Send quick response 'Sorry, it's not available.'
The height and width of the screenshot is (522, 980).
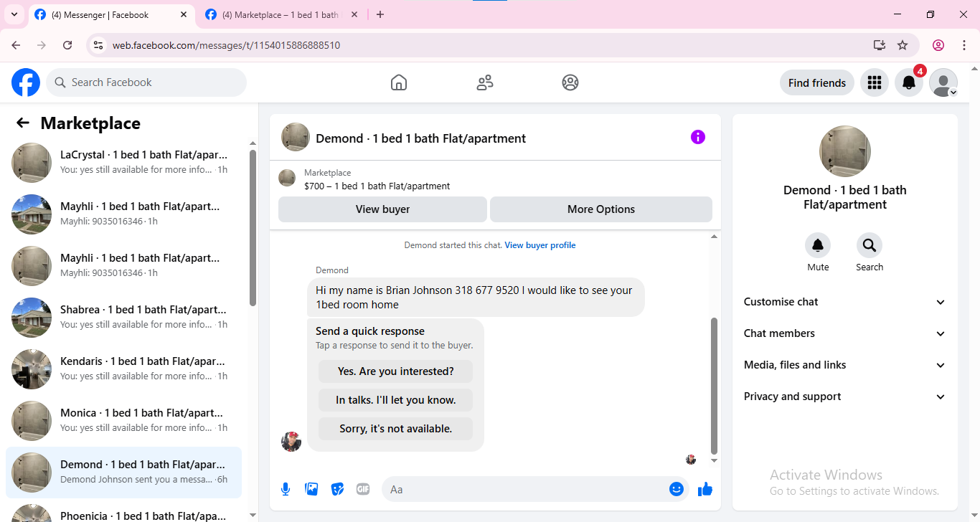click(396, 429)
